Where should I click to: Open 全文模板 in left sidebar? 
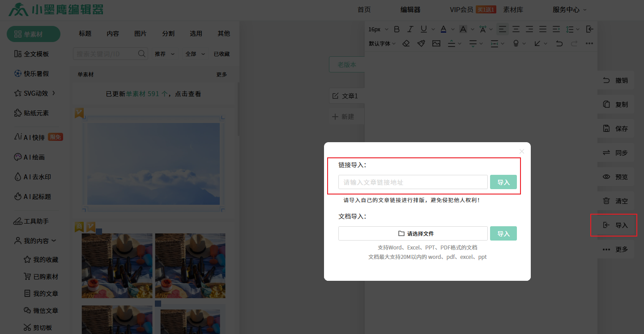click(31, 54)
